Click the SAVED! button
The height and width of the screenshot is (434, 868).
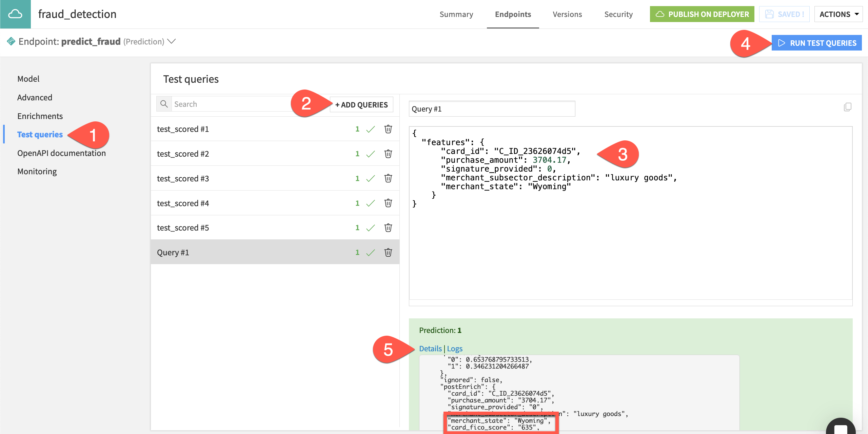click(x=784, y=14)
